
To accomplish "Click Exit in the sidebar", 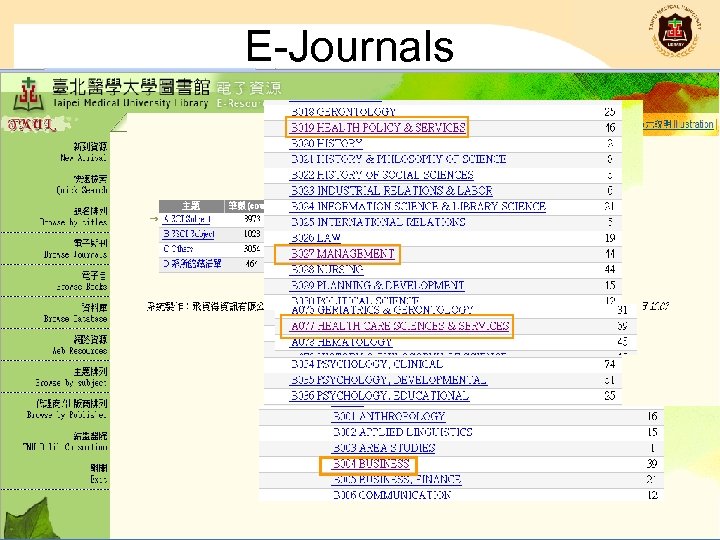I will click(99, 473).
